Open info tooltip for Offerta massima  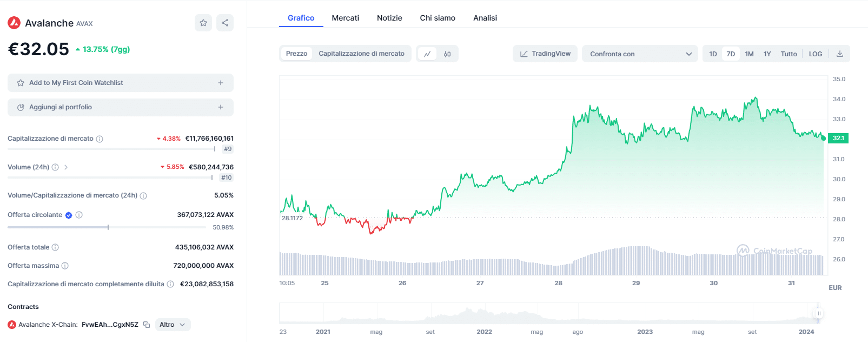[65, 266]
